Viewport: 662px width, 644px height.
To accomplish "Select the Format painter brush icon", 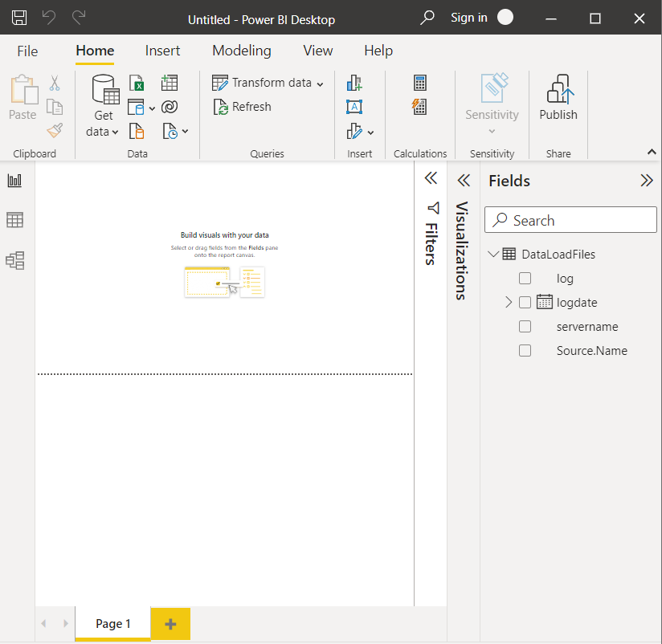I will pos(55,131).
